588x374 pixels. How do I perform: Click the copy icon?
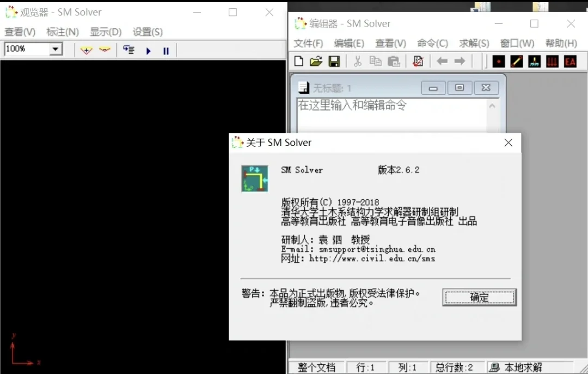point(376,61)
